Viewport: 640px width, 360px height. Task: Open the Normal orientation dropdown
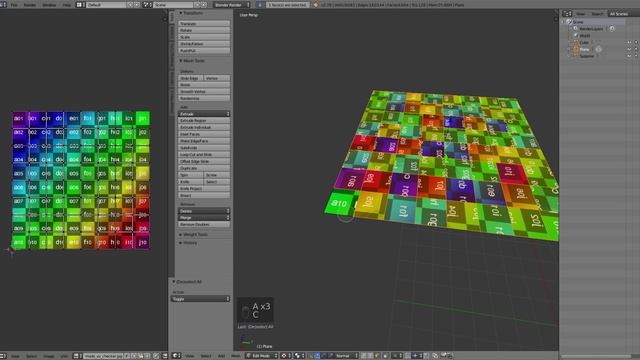(x=346, y=356)
